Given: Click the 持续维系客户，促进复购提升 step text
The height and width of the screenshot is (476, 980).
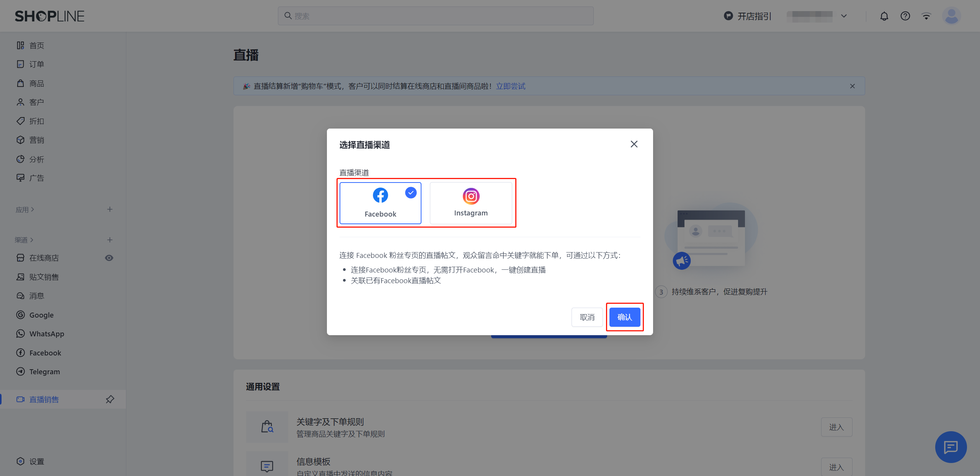Looking at the screenshot, I should (719, 292).
